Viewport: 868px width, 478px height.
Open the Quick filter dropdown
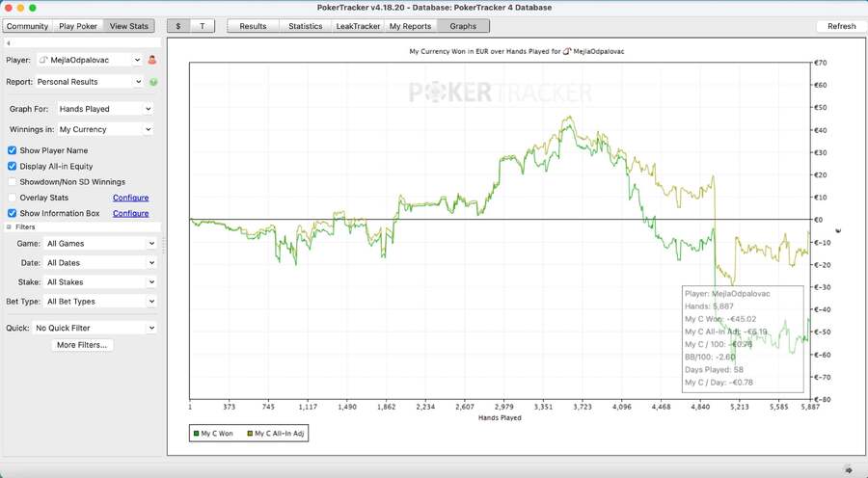click(x=95, y=328)
